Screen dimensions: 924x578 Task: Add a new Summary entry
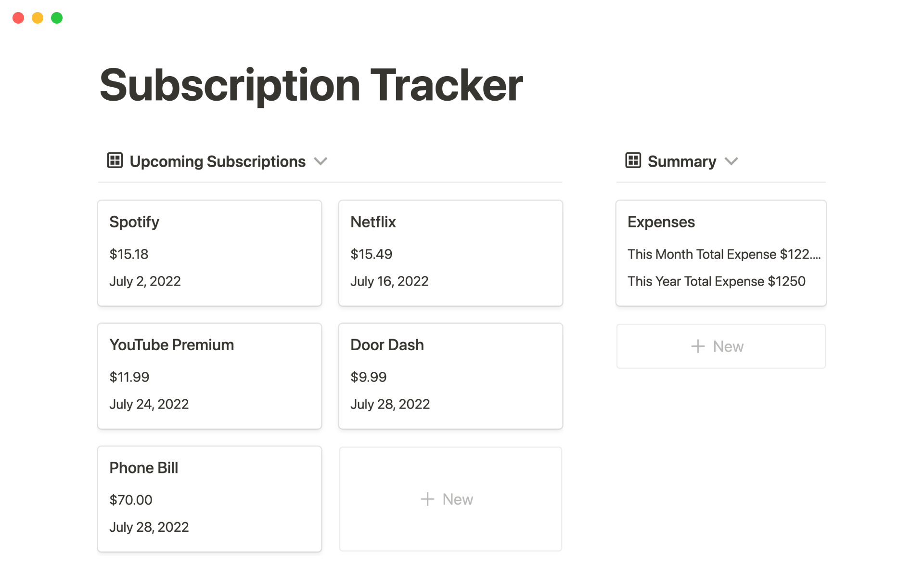(x=720, y=346)
